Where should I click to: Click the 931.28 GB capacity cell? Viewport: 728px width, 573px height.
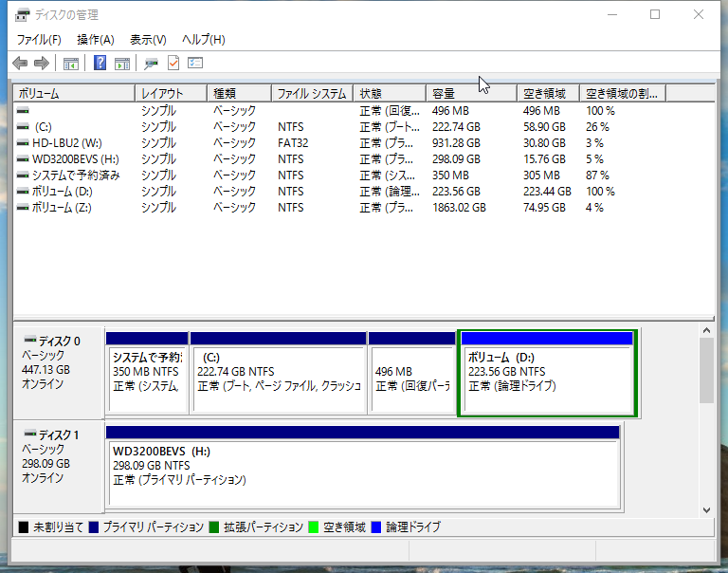pyautogui.click(x=456, y=143)
